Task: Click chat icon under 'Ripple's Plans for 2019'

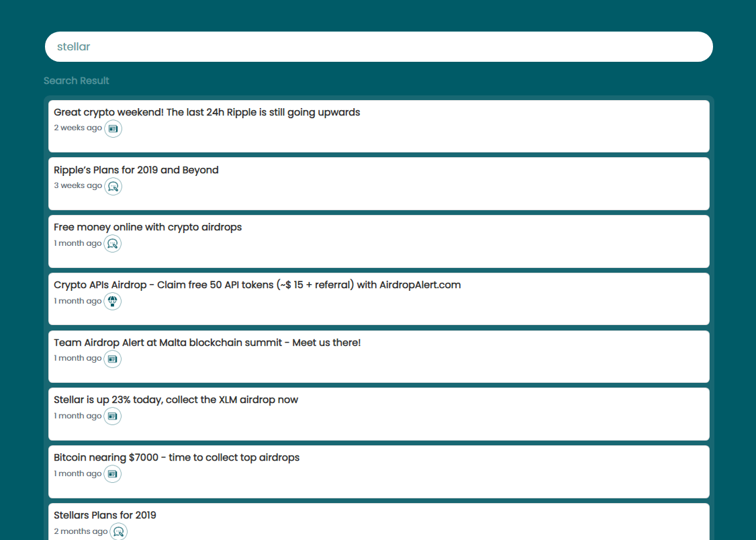Action: 113,187
